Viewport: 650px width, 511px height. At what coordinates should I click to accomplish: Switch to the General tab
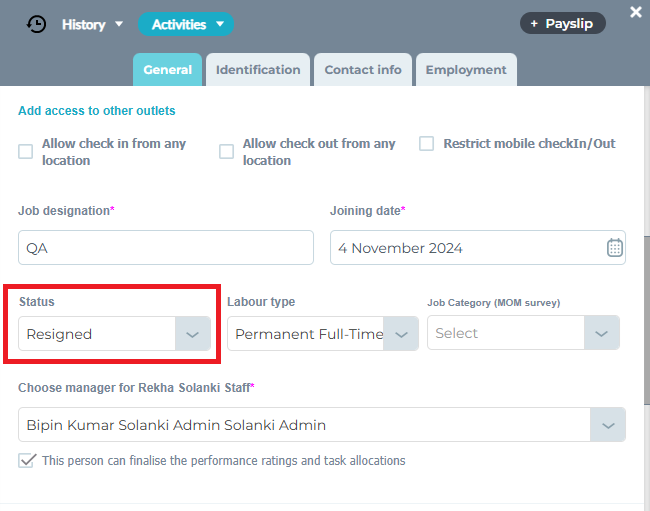coord(167,70)
